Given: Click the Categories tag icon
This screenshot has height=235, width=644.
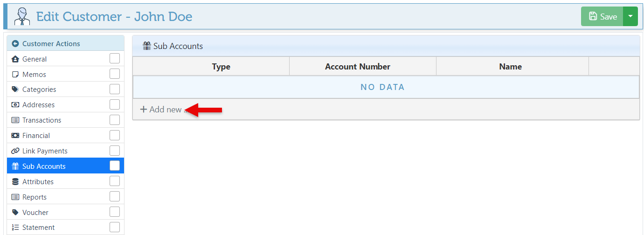Looking at the screenshot, I should tap(15, 90).
